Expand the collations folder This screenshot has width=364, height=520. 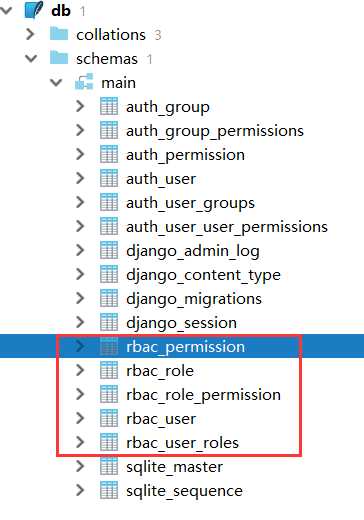(x=30, y=34)
